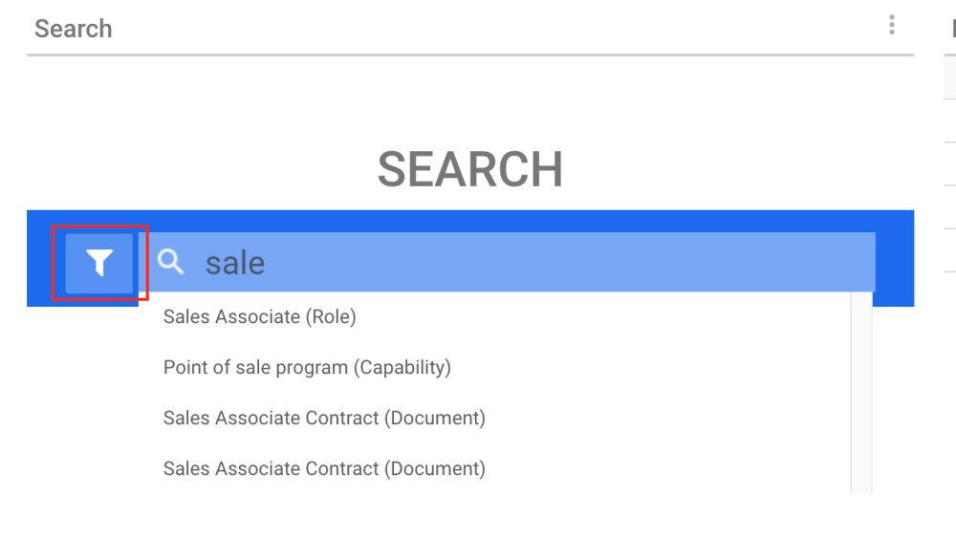
Task: Place the cursor after the typed text "sale"
Action: click(267, 263)
